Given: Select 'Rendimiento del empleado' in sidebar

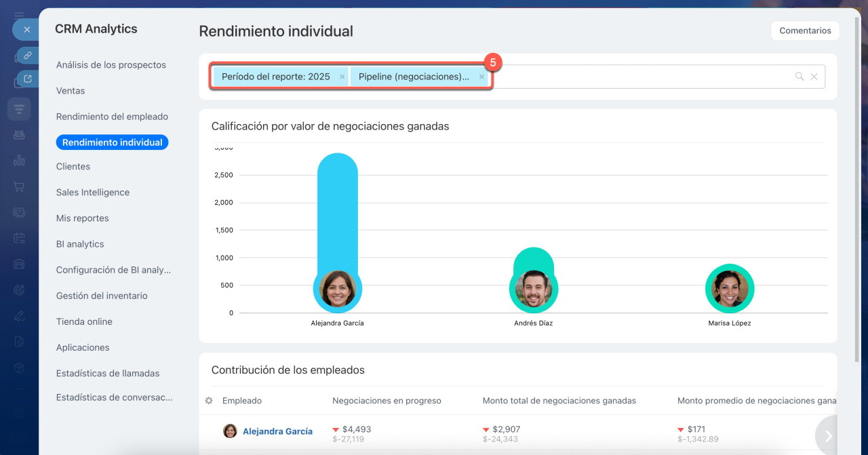Looking at the screenshot, I should (x=112, y=117).
